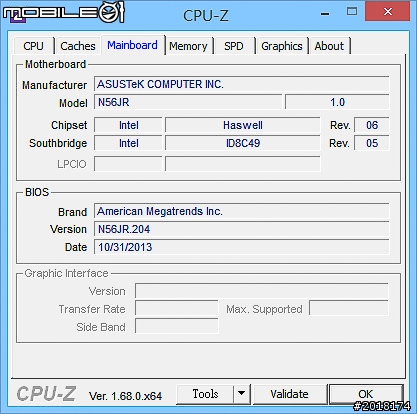Confirm with the OK button
Image resolution: width=417 pixels, height=414 pixels.
(x=366, y=394)
